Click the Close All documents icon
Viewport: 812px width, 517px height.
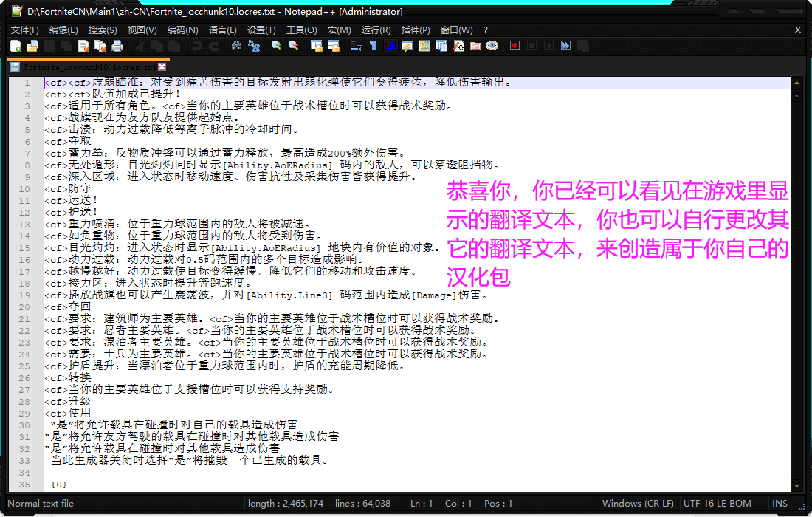[x=100, y=46]
